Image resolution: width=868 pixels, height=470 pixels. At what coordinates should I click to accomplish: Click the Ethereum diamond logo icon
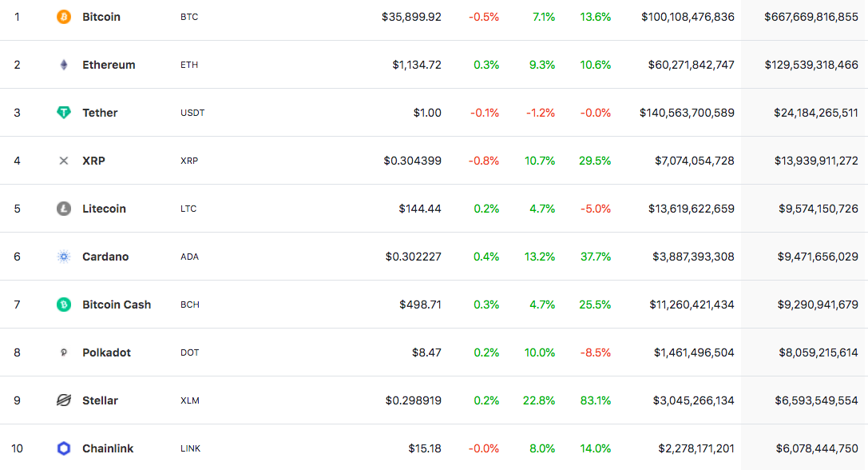tap(64, 65)
